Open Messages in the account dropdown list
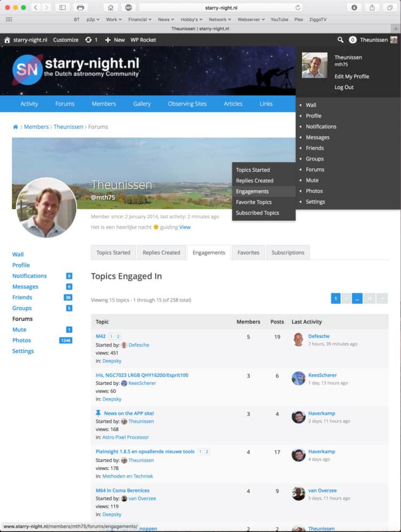This screenshot has height=532, width=401. [x=318, y=137]
